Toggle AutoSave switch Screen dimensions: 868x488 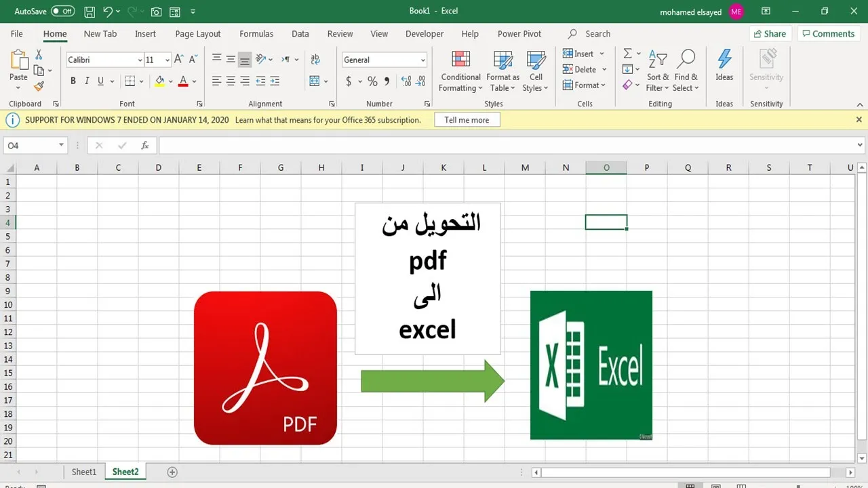62,12
